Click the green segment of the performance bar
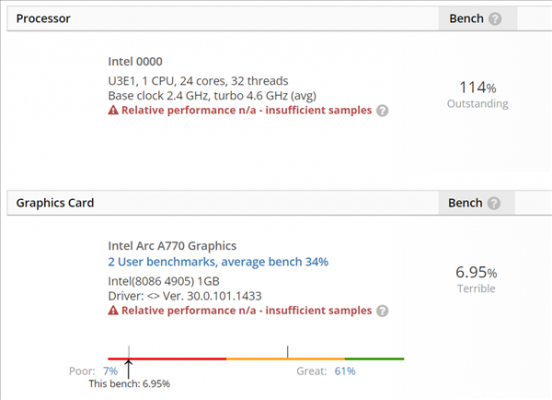This screenshot has height=400, width=552. 375,359
